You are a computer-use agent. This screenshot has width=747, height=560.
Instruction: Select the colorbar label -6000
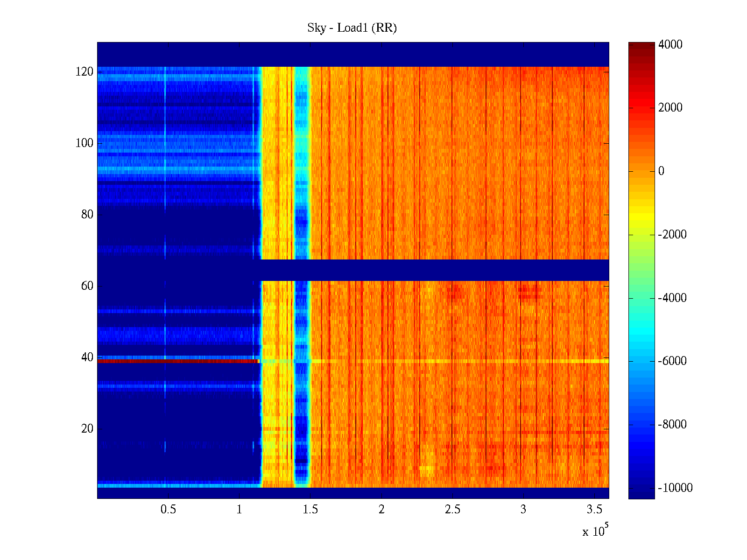pyautogui.click(x=672, y=361)
